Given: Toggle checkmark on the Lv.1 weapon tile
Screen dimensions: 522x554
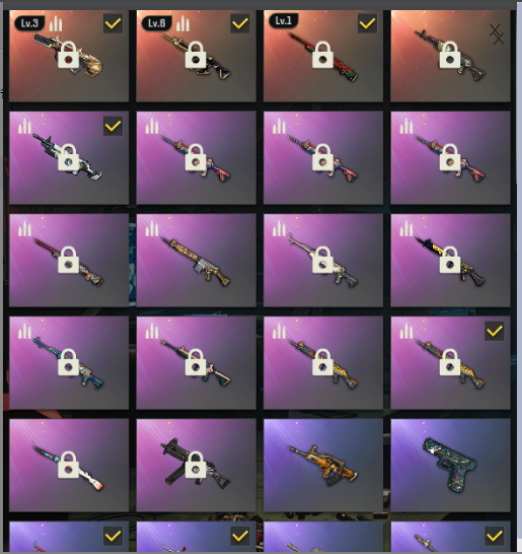Looking at the screenshot, I should pyautogui.click(x=367, y=24).
